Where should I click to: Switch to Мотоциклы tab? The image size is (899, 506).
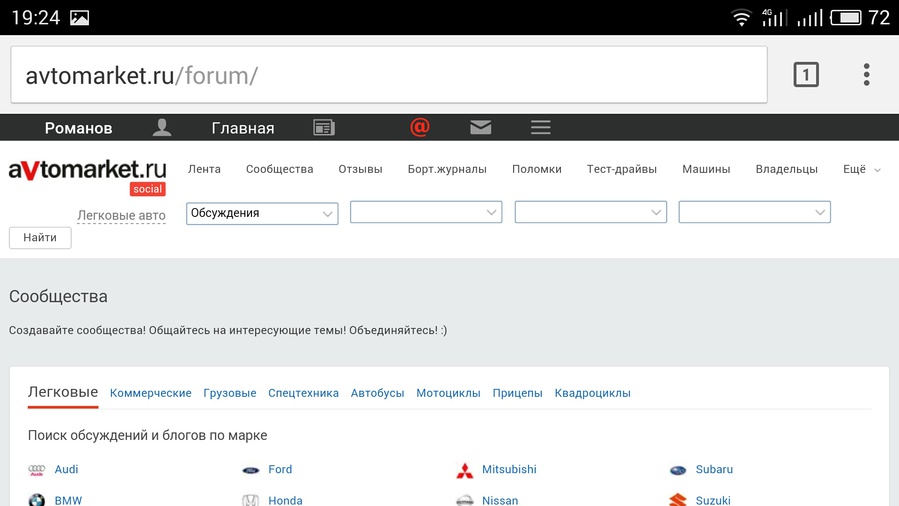448,393
